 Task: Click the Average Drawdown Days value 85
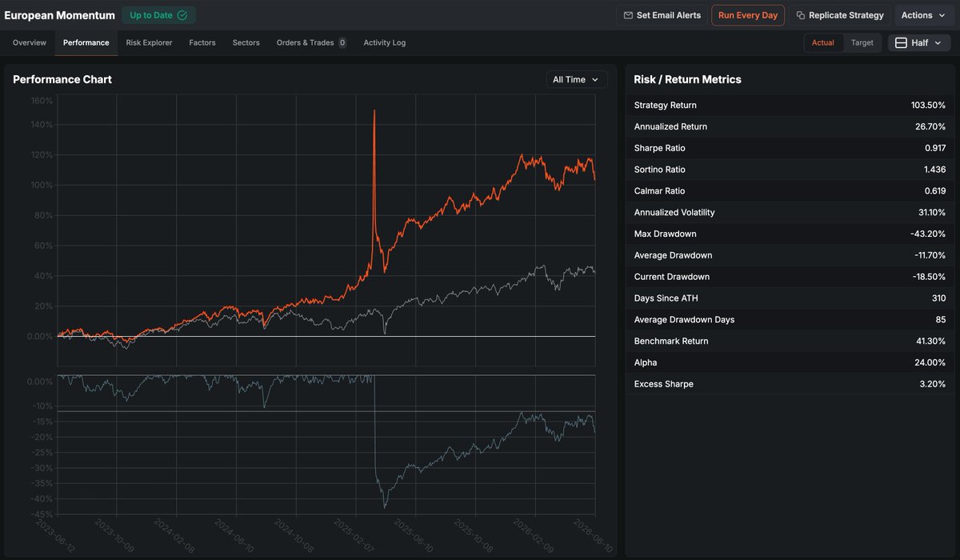[x=941, y=320]
